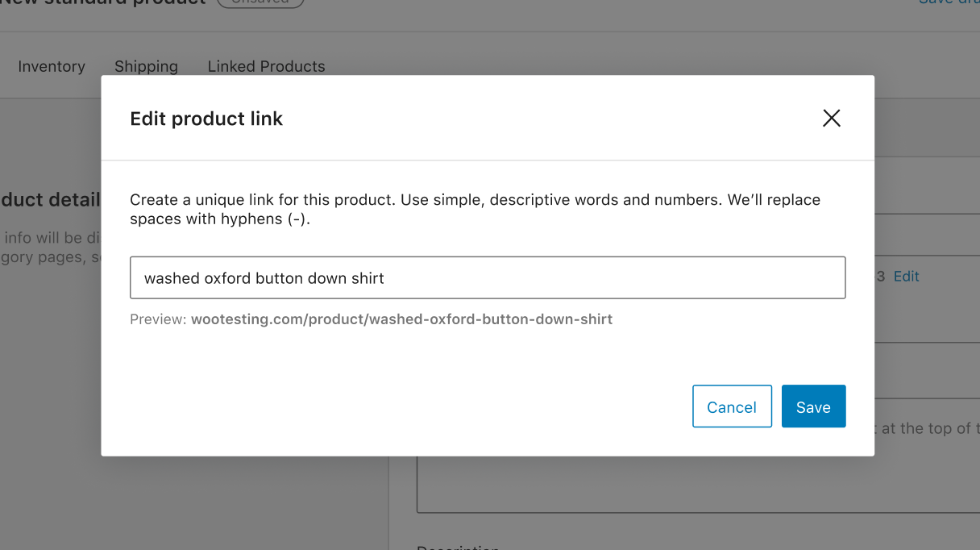Select the Preview label below the input
Image resolution: width=980 pixels, height=550 pixels.
[158, 319]
